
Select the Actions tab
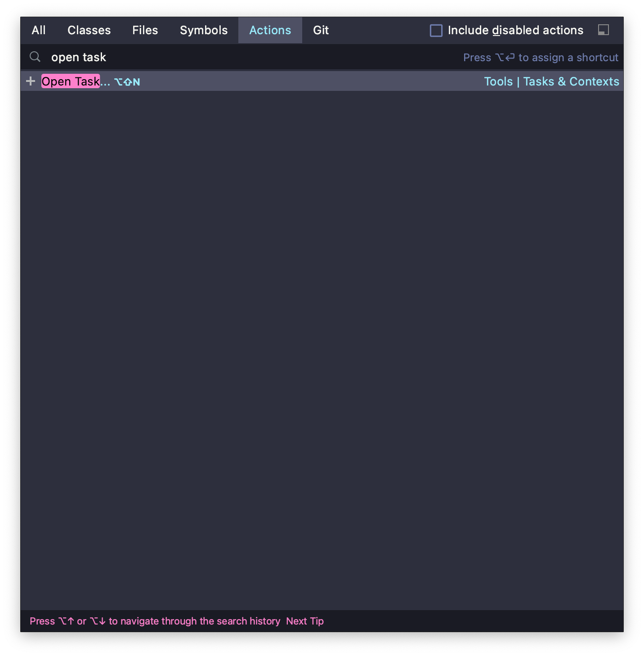(x=270, y=30)
